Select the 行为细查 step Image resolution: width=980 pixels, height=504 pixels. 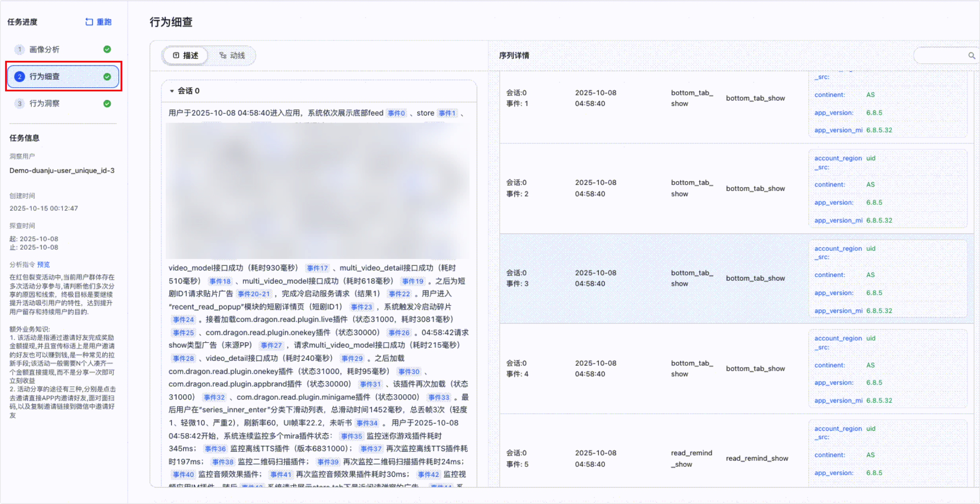coord(63,77)
